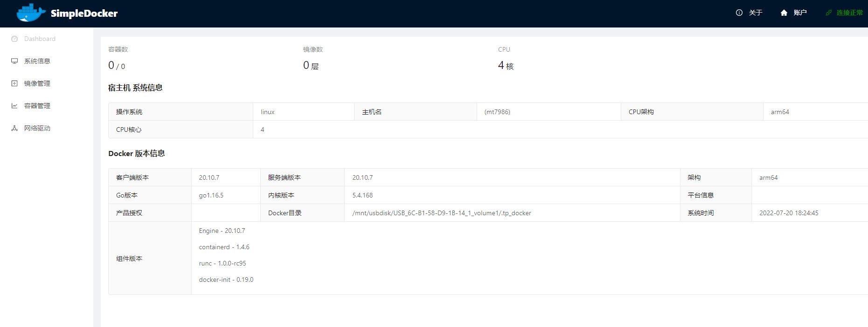Screen dimensions: 868x327
Task: Click the kernel version 5.4.168
Action: click(x=362, y=195)
